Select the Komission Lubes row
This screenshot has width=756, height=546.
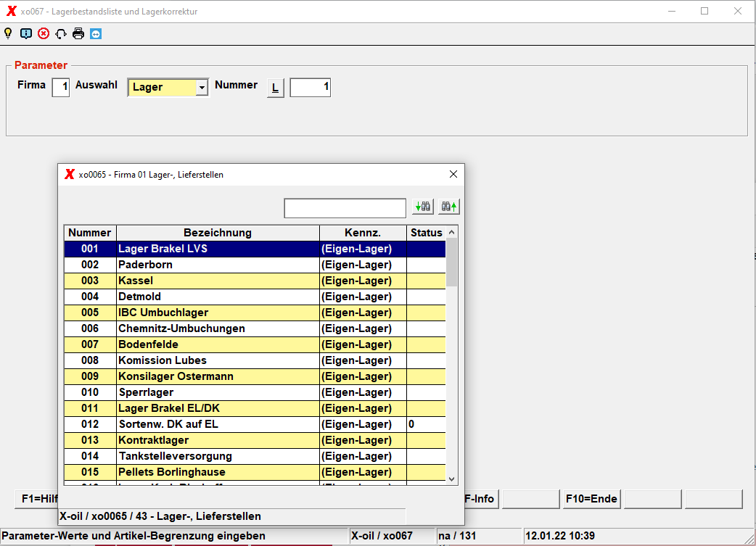click(255, 360)
